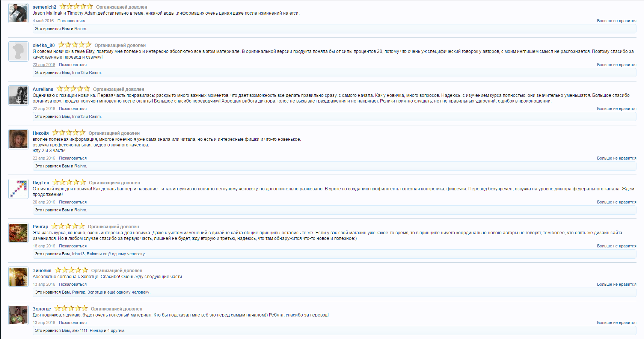
Task: Click Пожаловаться under ole4ka_80's review
Action: tap(73, 65)
